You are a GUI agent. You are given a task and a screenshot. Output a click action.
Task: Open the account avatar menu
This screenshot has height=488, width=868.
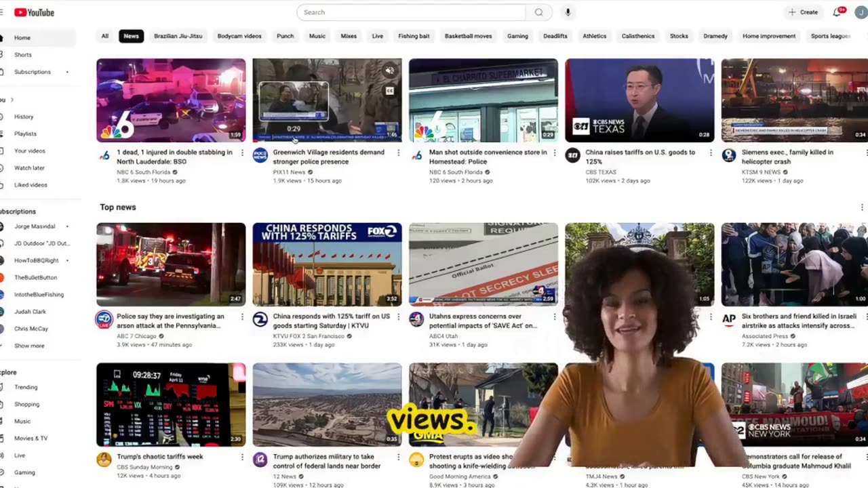coord(861,12)
